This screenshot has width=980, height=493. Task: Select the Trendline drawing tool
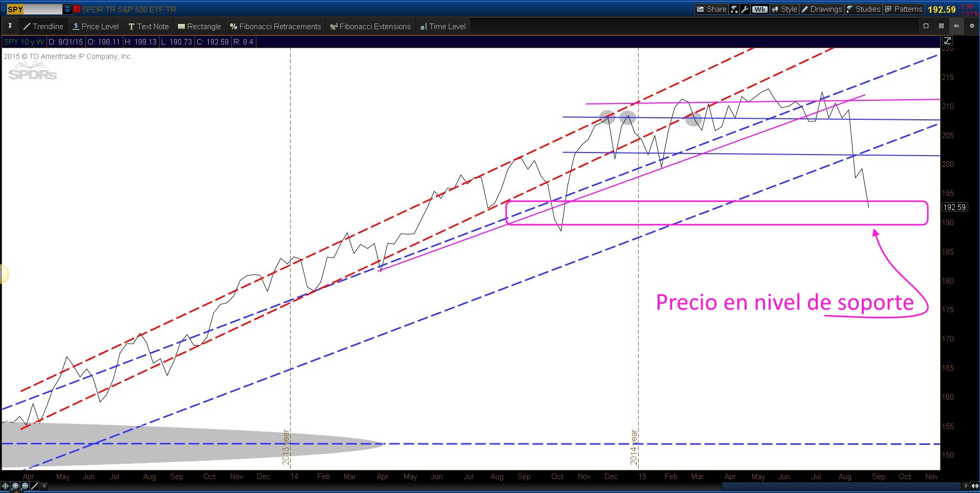click(x=43, y=26)
